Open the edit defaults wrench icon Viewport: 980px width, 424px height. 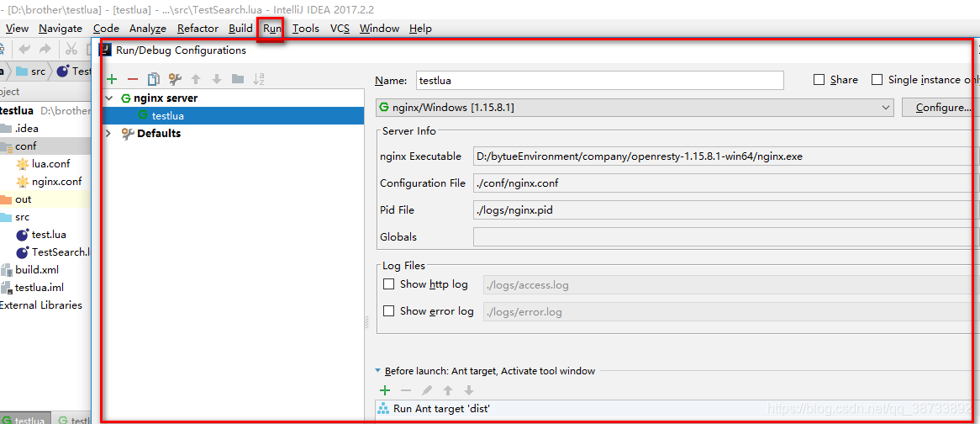(175, 79)
